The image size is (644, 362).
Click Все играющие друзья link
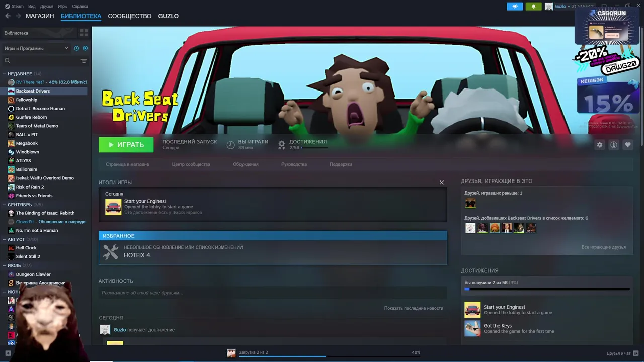click(x=604, y=247)
